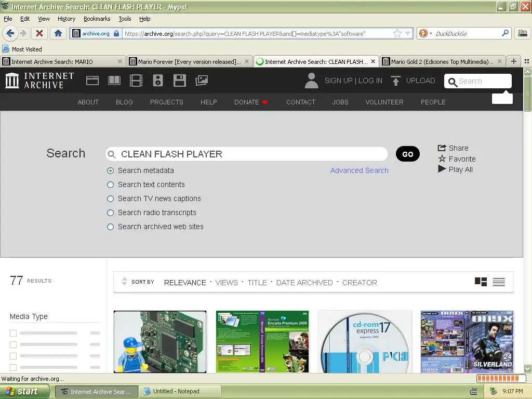Click the DuckDuckGo magnifier search icon
Viewport: 532px width, 399px height.
click(505, 33)
